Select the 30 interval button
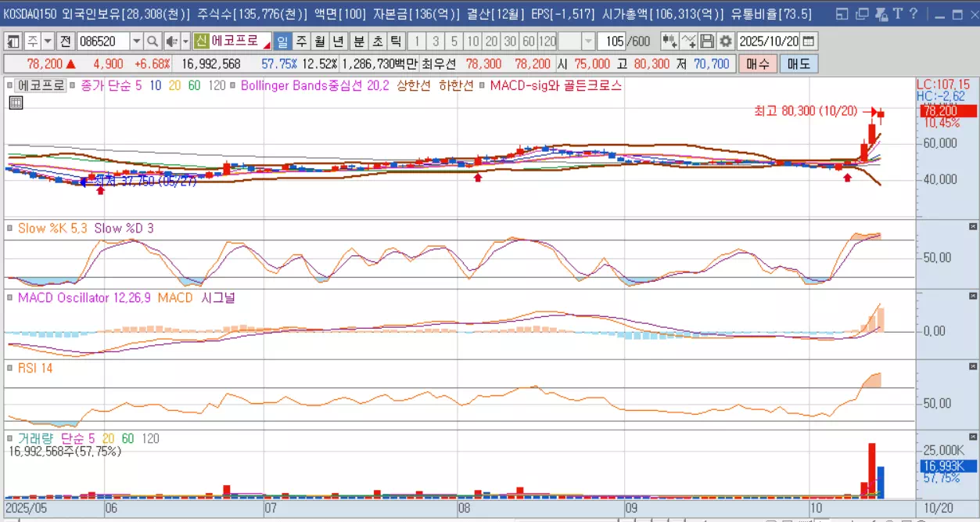The image size is (980, 522). (510, 41)
